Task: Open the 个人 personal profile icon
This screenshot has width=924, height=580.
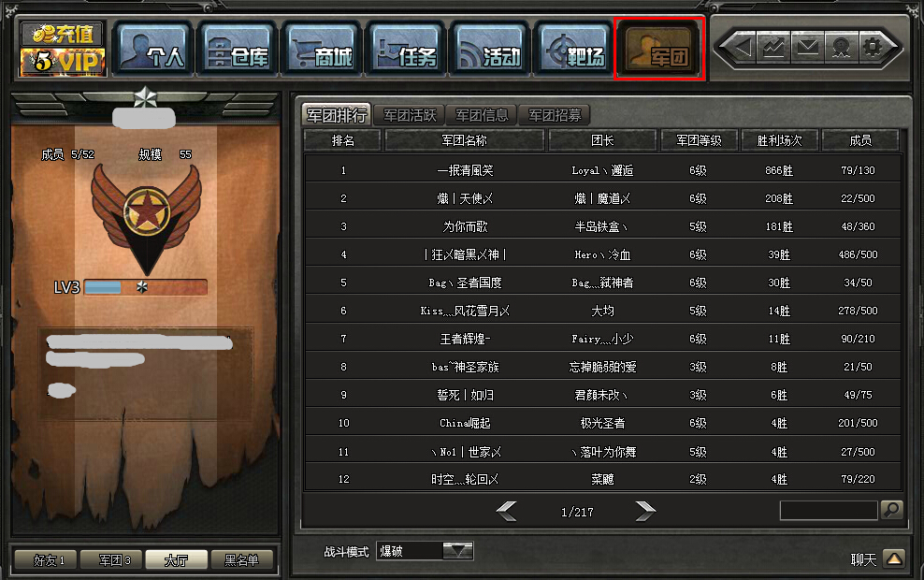Action: pyautogui.click(x=152, y=51)
